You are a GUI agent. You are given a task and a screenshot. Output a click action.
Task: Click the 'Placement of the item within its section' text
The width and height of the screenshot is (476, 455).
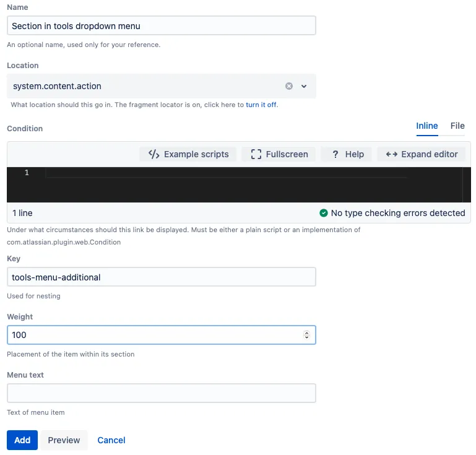(x=71, y=354)
